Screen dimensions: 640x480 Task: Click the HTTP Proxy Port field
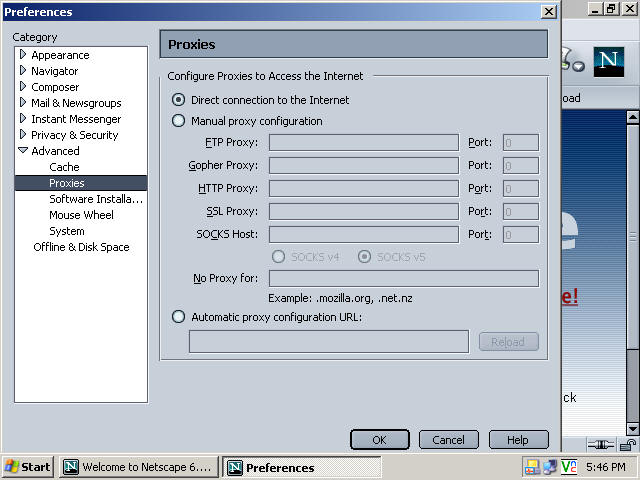521,189
